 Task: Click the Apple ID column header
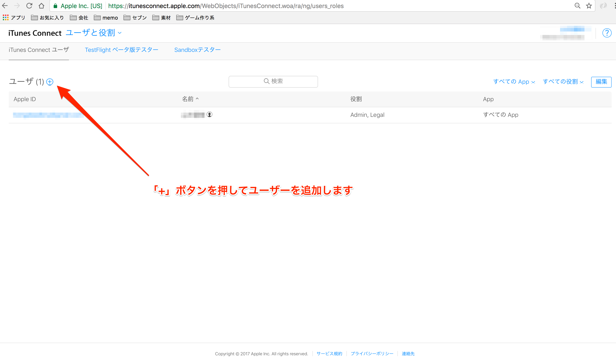click(25, 99)
